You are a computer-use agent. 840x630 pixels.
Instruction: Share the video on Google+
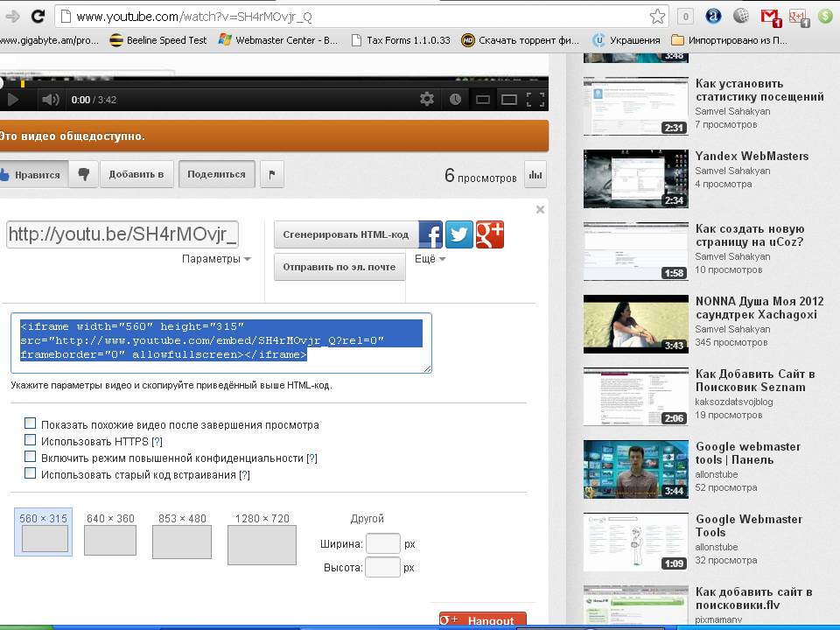[x=490, y=234]
